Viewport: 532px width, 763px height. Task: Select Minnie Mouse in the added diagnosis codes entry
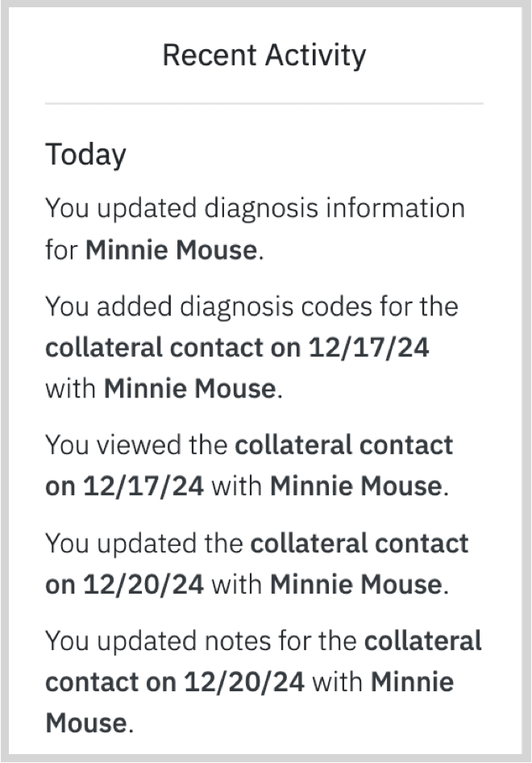coord(189,389)
